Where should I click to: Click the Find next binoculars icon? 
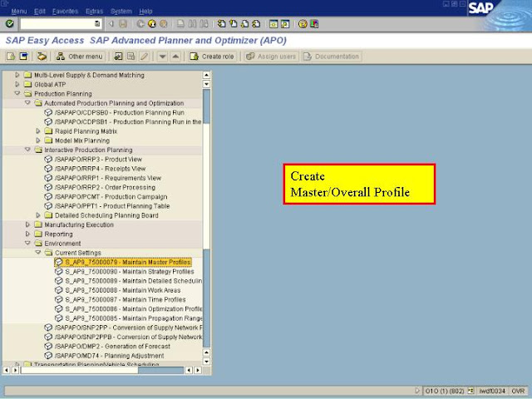click(204, 24)
